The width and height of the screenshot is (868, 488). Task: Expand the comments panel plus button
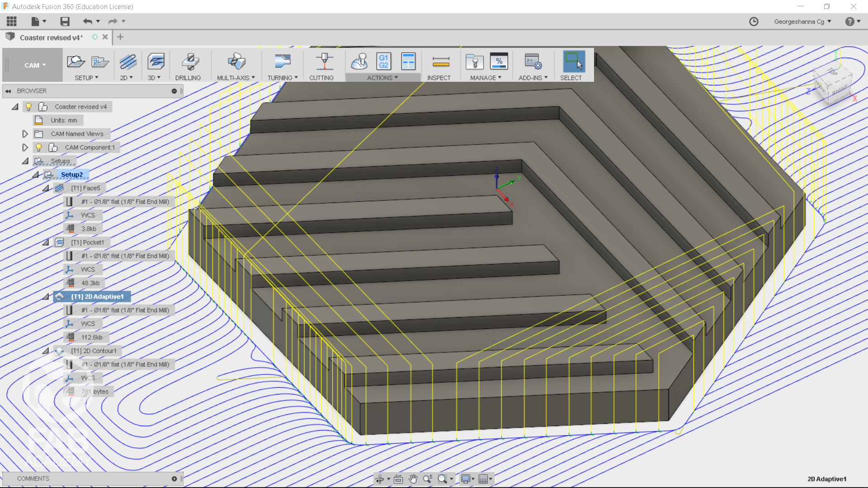coord(174,479)
